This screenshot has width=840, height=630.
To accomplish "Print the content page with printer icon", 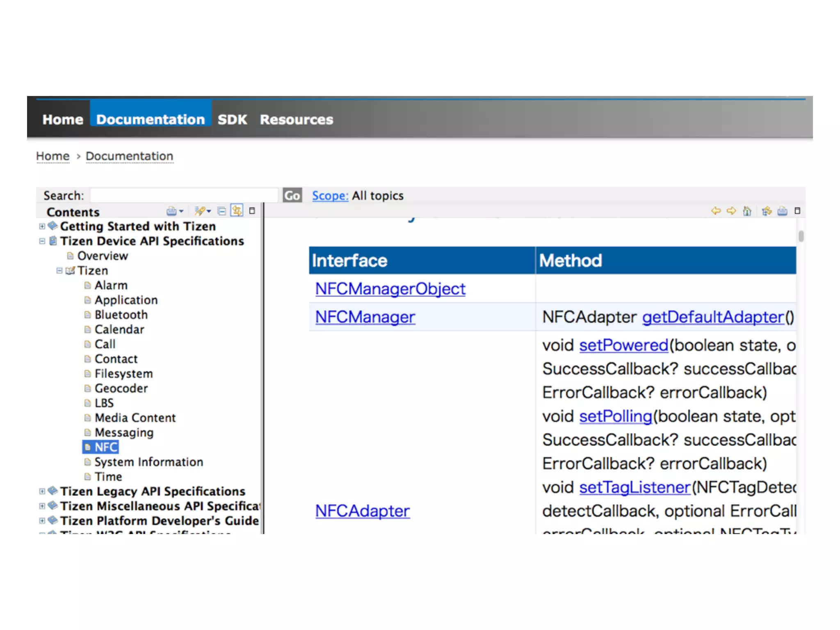I will (x=782, y=211).
